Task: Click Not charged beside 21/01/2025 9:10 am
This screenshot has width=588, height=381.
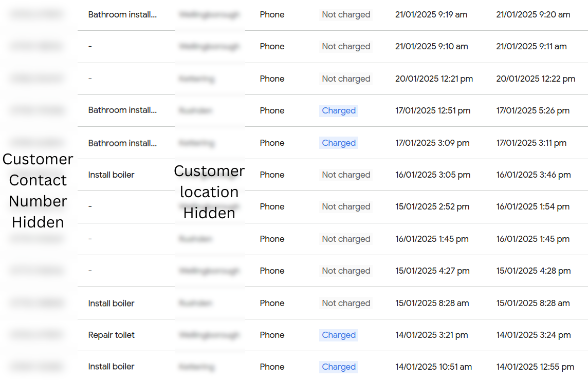Action: click(346, 46)
